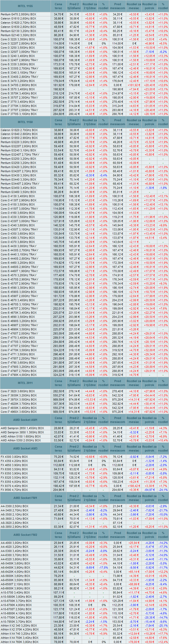Click -64,97 € half-year difference for FX 9590

(150, 490)
